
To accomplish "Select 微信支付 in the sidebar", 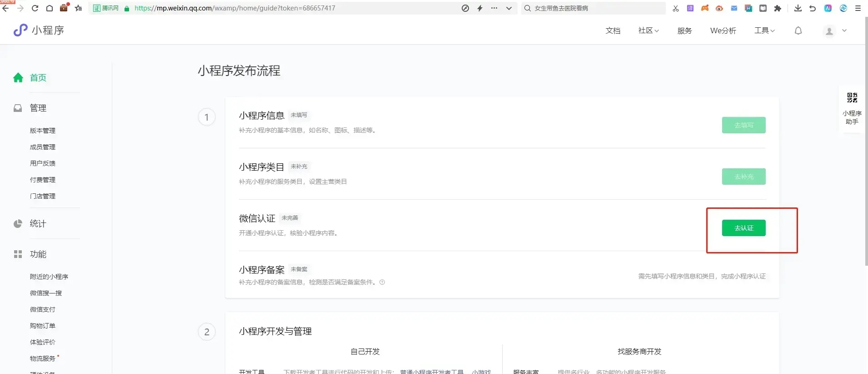I will (x=43, y=309).
